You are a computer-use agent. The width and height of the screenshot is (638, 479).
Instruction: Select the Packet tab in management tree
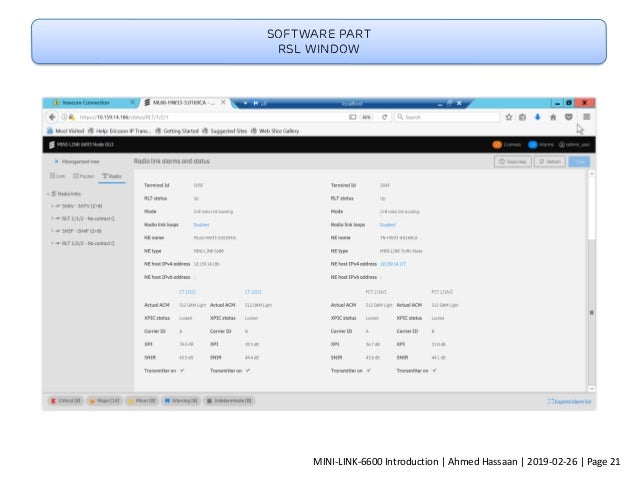pos(83,176)
